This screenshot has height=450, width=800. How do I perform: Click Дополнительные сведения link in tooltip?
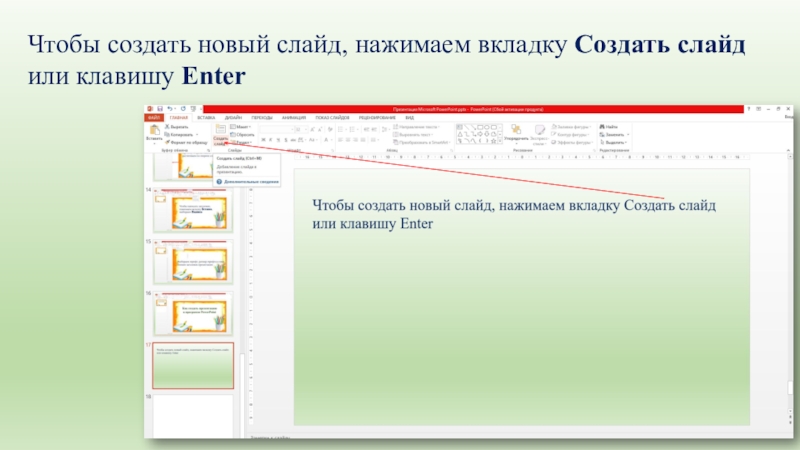click(x=251, y=182)
